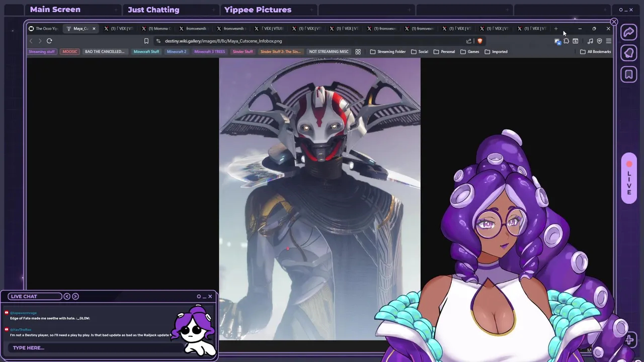Go back in browser history
The width and height of the screenshot is (644, 362).
click(31, 41)
